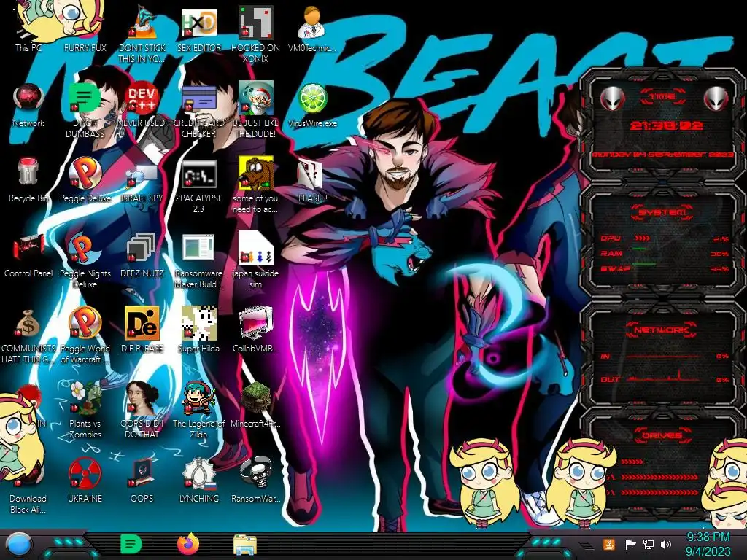The height and width of the screenshot is (560, 747).
Task: Select the Download Black Ali... icon
Action: (28, 486)
